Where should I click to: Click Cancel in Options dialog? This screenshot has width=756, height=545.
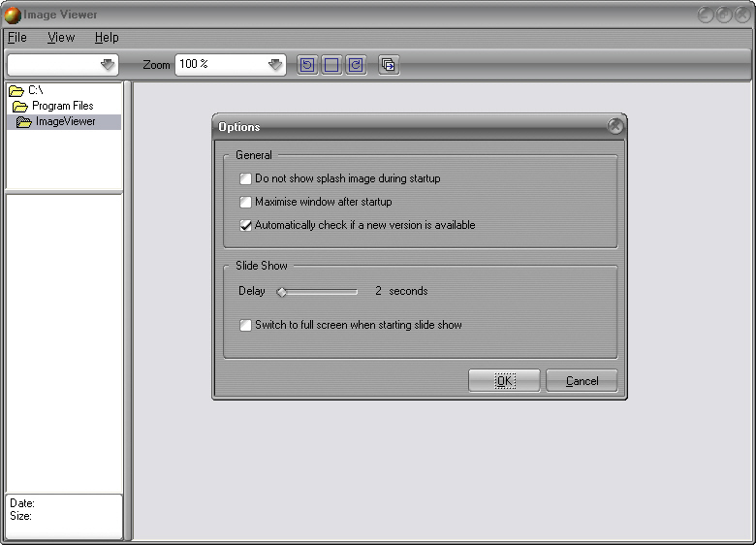(582, 381)
